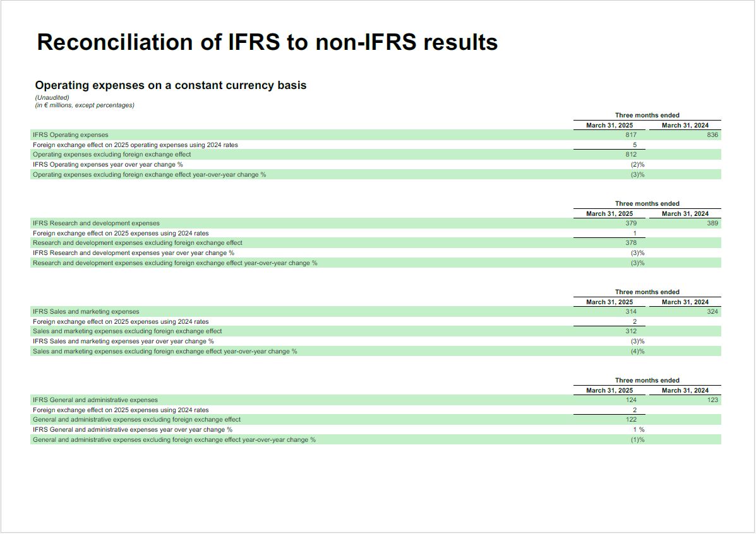Click the 324 sales and marketing value
The height and width of the screenshot is (534, 756).
712,312
